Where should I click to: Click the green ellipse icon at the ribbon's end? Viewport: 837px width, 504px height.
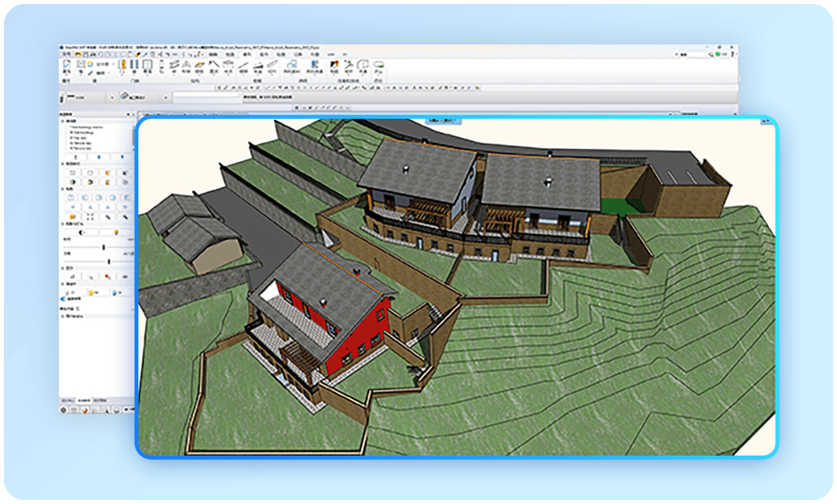378,64
